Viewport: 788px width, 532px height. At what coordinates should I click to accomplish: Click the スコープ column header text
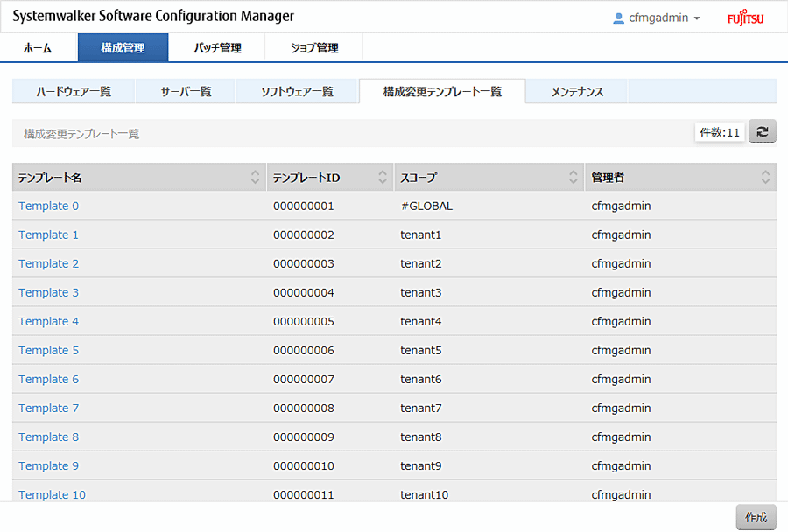click(419, 178)
